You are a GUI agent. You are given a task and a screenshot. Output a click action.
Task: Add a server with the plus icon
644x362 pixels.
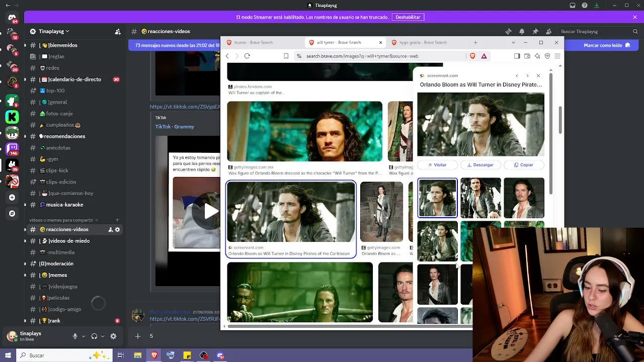[x=12, y=198]
